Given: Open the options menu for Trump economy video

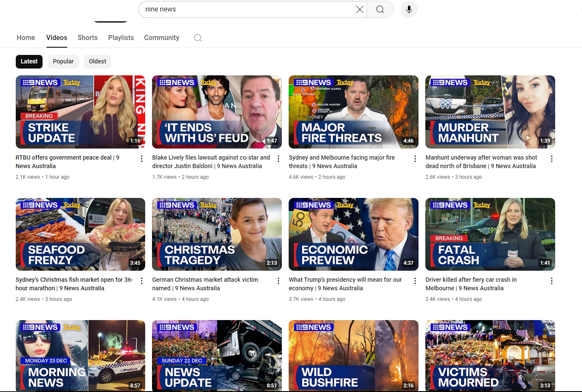Looking at the screenshot, I should point(415,281).
